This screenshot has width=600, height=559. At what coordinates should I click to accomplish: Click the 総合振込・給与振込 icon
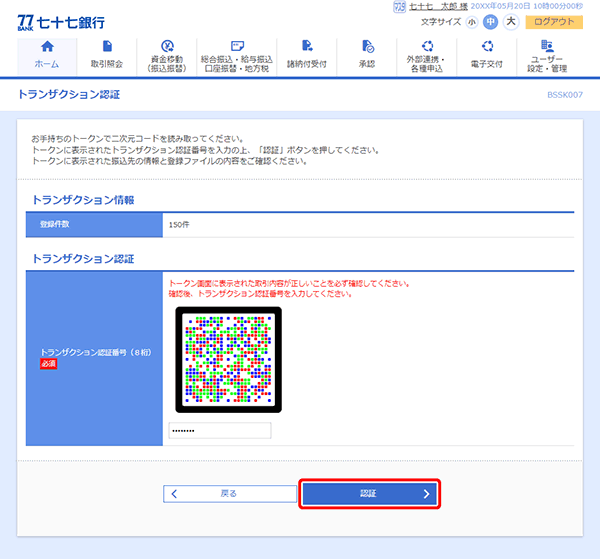tap(237, 46)
